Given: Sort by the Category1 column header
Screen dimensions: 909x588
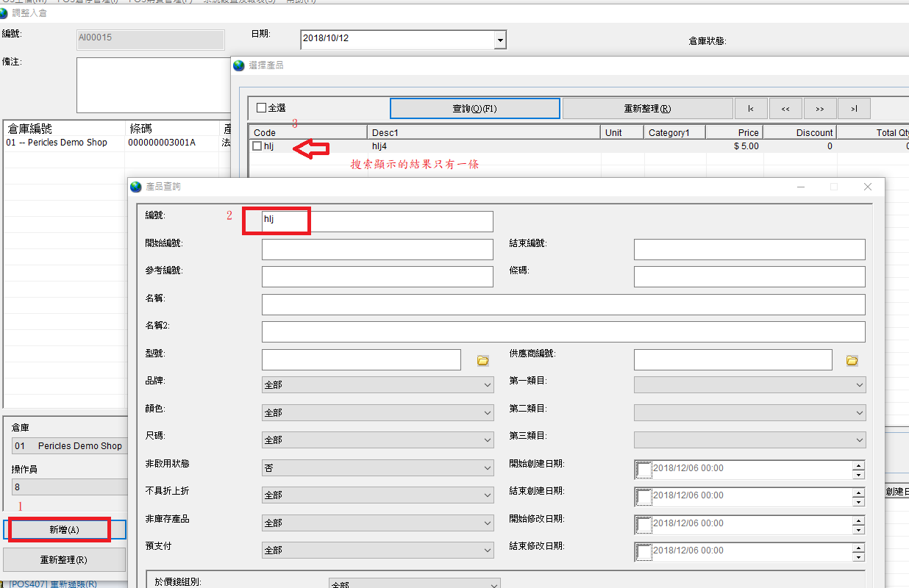Looking at the screenshot, I should point(674,132).
